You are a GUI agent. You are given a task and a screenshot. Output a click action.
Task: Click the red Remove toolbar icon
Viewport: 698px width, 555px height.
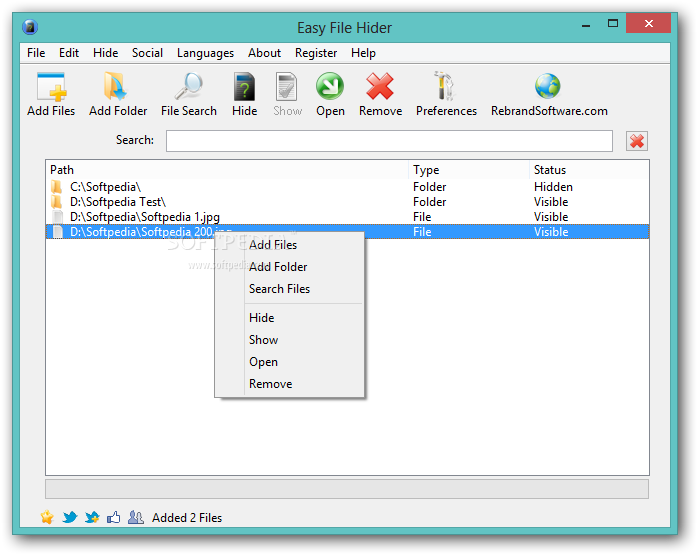pos(380,86)
